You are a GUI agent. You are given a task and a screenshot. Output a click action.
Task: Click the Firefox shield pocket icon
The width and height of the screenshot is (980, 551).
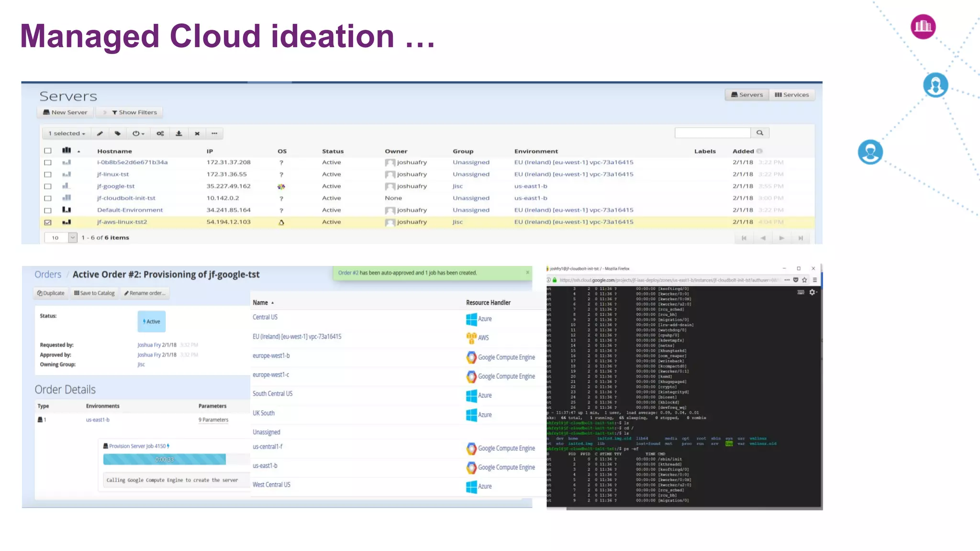coord(796,280)
